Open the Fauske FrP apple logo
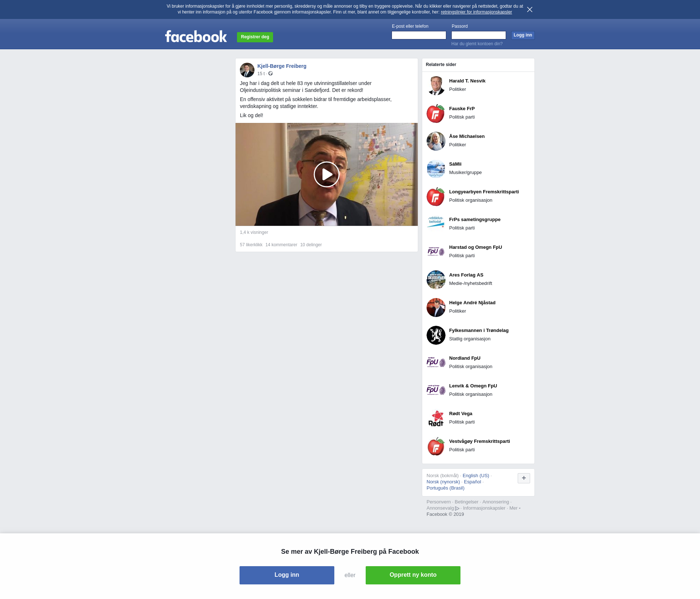This screenshot has height=599, width=700. tap(436, 113)
